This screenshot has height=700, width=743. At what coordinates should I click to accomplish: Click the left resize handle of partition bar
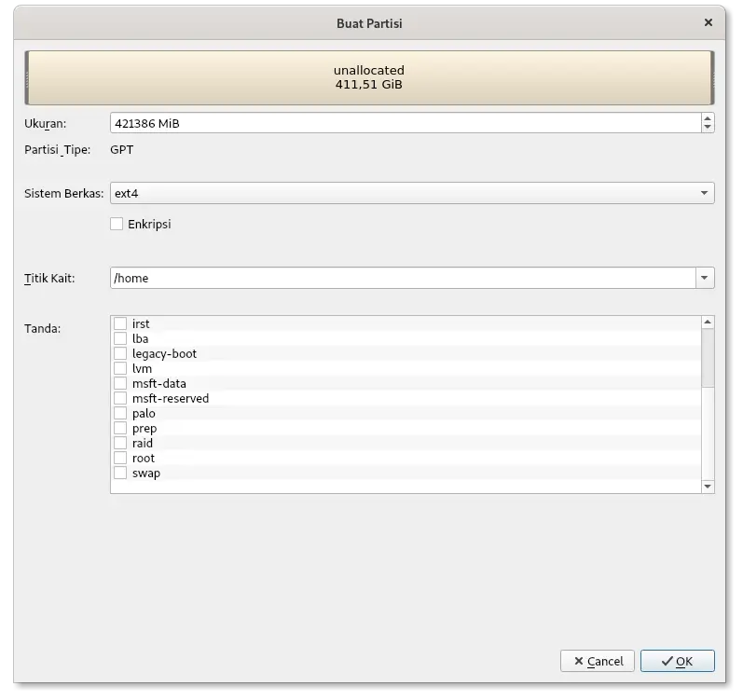coord(27,78)
